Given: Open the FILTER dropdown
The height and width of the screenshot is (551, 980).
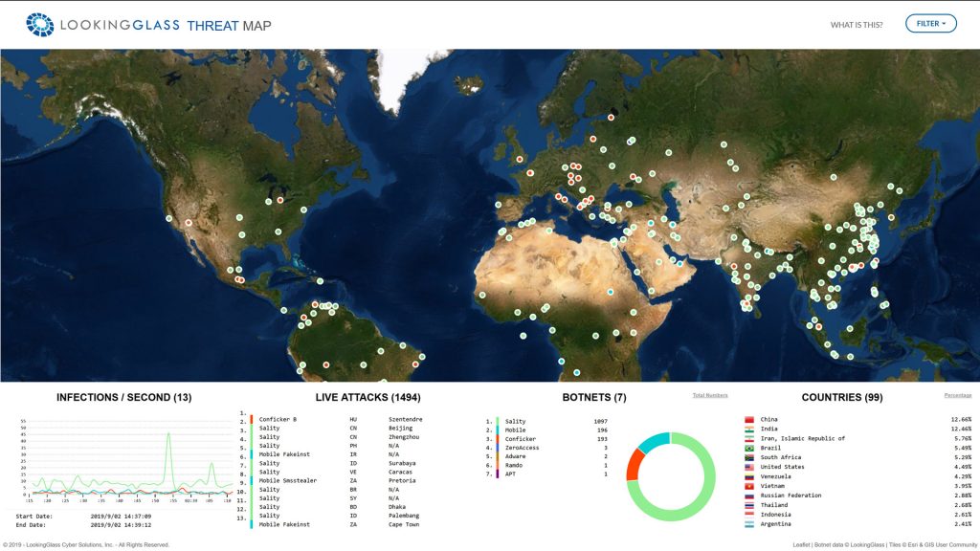Looking at the screenshot, I should [x=930, y=24].
